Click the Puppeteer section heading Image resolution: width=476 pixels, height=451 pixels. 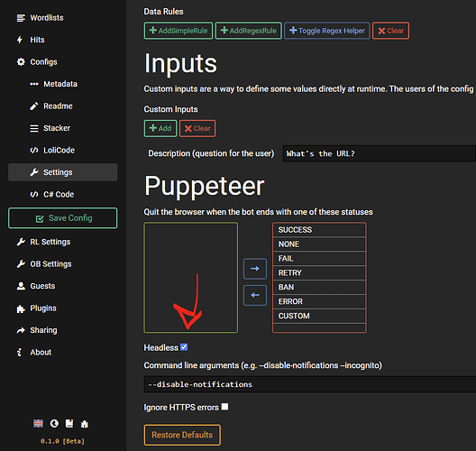[205, 186]
